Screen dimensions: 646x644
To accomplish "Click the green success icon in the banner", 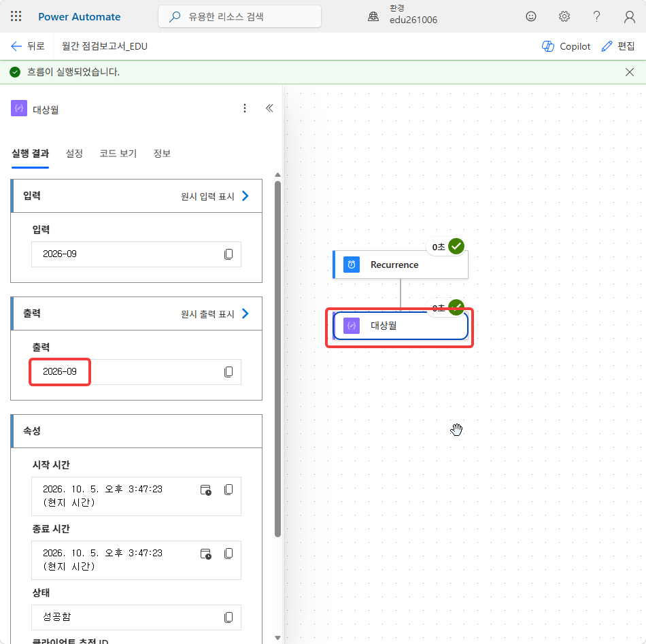I will (x=15, y=72).
